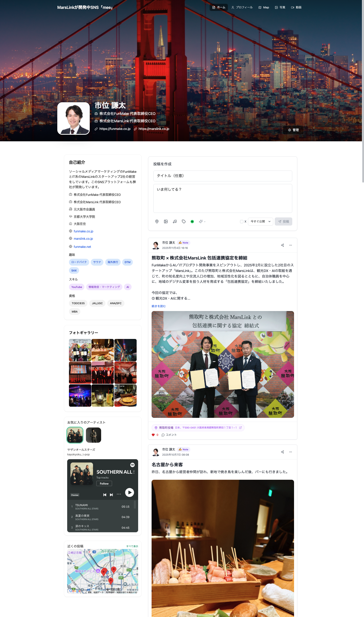Click the Spotify track list scrollbar
364x617 pixels.
tap(135, 504)
